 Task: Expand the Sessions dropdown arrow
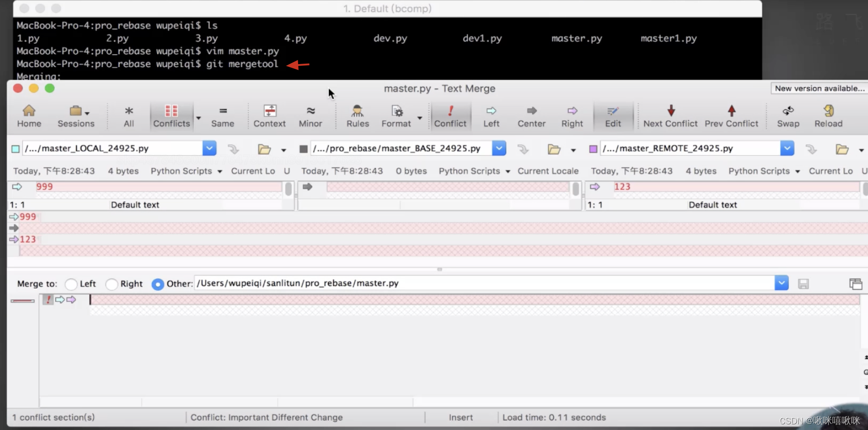pos(87,113)
